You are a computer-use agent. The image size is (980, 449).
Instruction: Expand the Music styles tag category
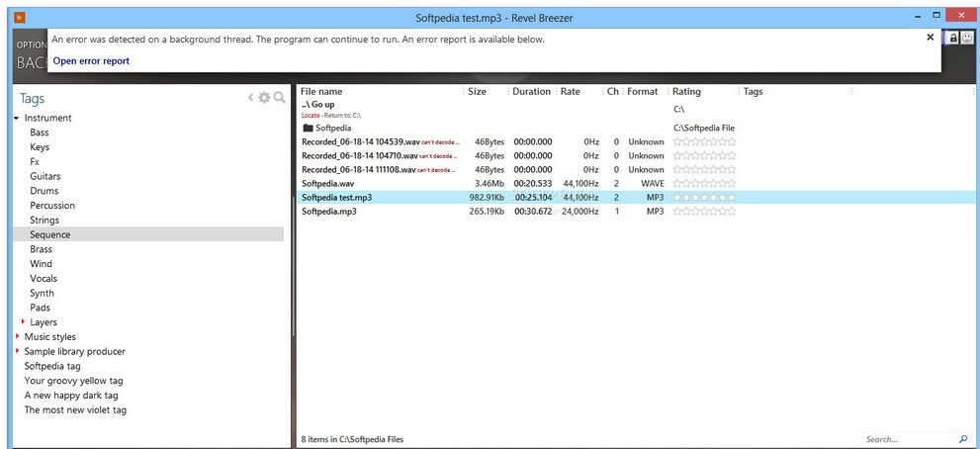17,337
